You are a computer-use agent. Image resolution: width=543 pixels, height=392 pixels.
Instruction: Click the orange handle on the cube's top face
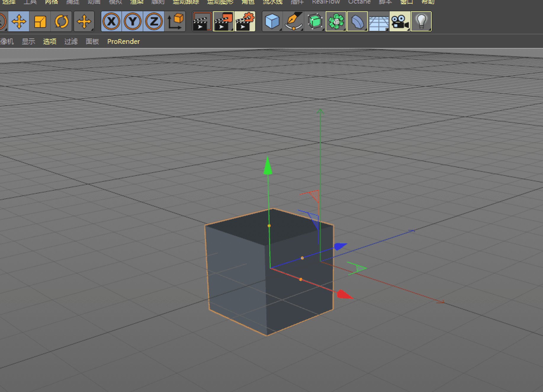click(269, 226)
